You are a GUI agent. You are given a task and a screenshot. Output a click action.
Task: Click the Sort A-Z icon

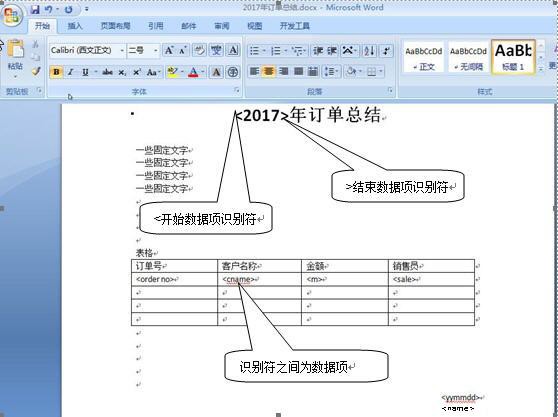(x=369, y=51)
